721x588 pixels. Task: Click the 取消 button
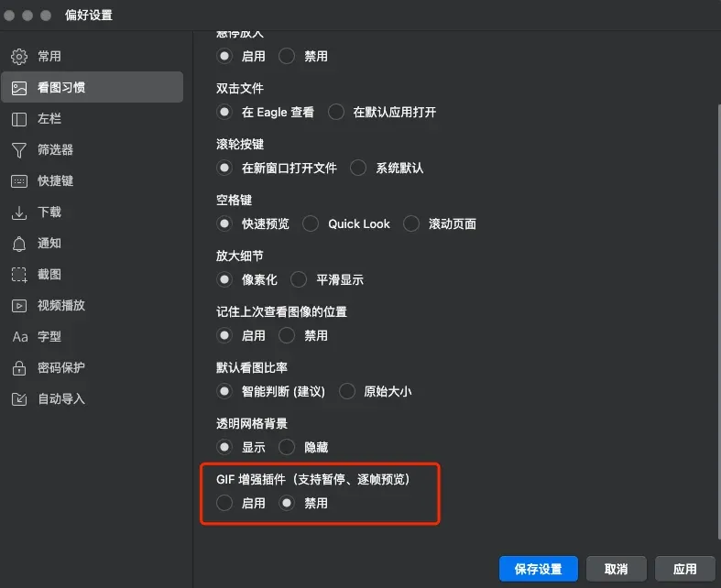click(x=617, y=569)
